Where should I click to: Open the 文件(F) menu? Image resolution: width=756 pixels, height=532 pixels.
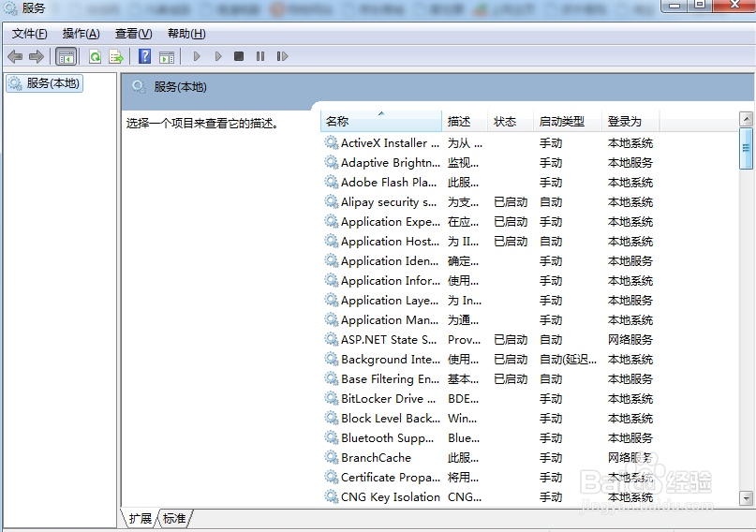pos(29,34)
